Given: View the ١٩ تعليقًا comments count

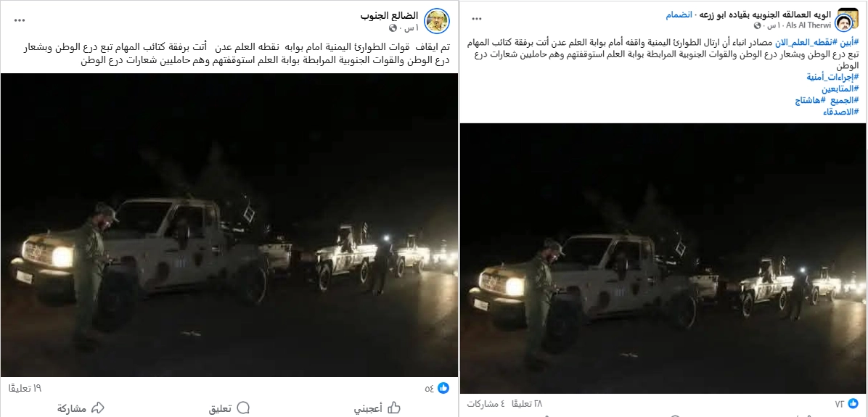Looking at the screenshot, I should [25, 388].
